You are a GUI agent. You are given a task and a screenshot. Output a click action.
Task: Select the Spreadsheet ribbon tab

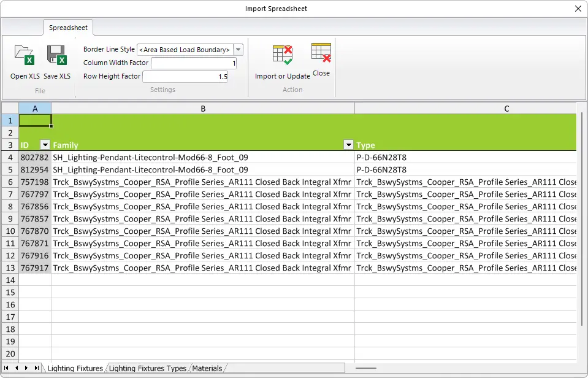pyautogui.click(x=67, y=28)
